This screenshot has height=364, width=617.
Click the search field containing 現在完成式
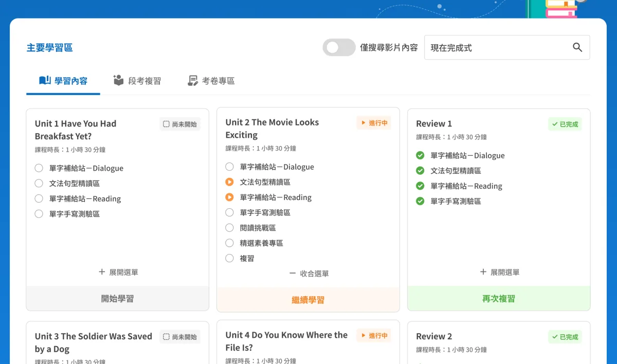tap(507, 47)
